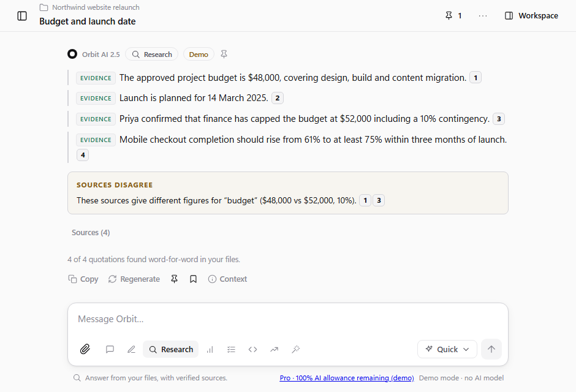Open the three-dot more options menu
Screen dimensions: 576x392
(483, 16)
